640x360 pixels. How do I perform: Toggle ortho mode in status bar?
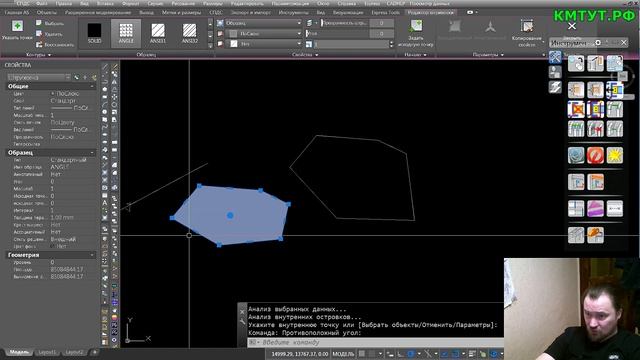pyautogui.click(x=400, y=354)
